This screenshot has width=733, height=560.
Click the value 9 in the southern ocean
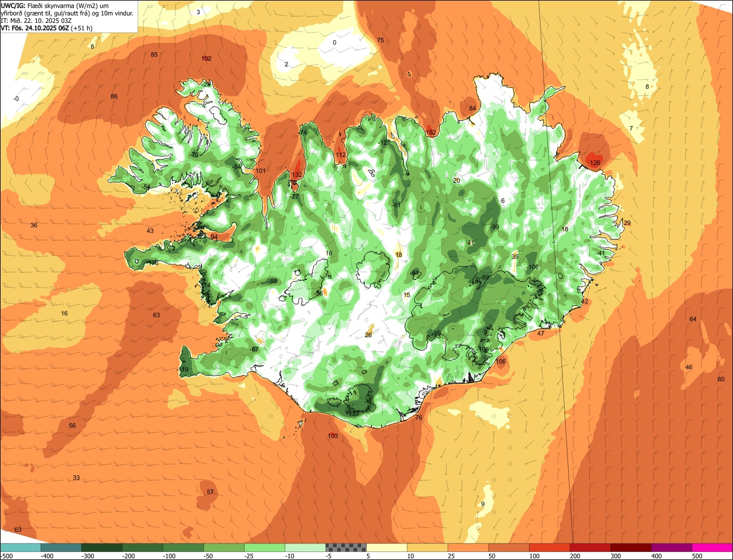point(483,504)
